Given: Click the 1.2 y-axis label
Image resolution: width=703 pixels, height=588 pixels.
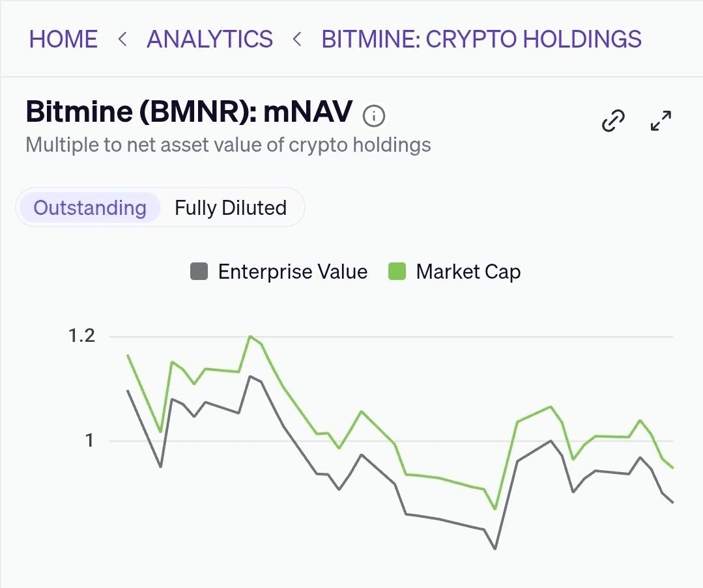Looking at the screenshot, I should pyautogui.click(x=81, y=336).
